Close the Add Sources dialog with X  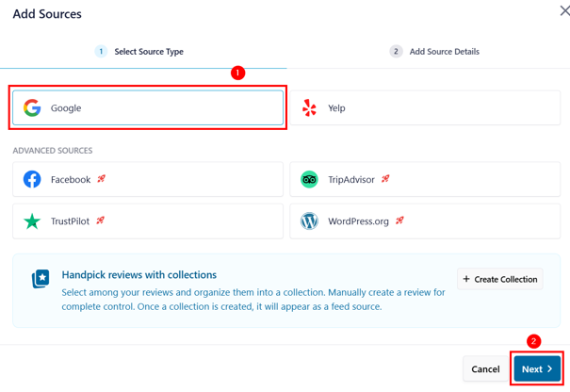[x=564, y=11]
